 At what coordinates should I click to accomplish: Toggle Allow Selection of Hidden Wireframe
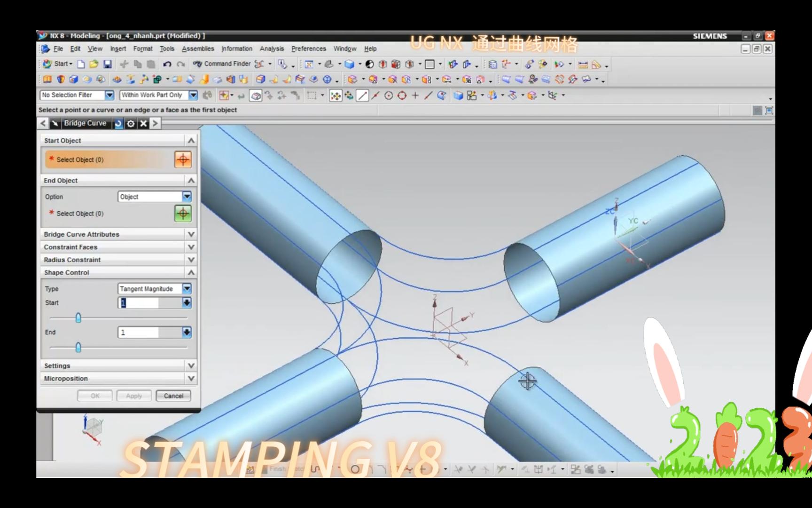point(256,95)
